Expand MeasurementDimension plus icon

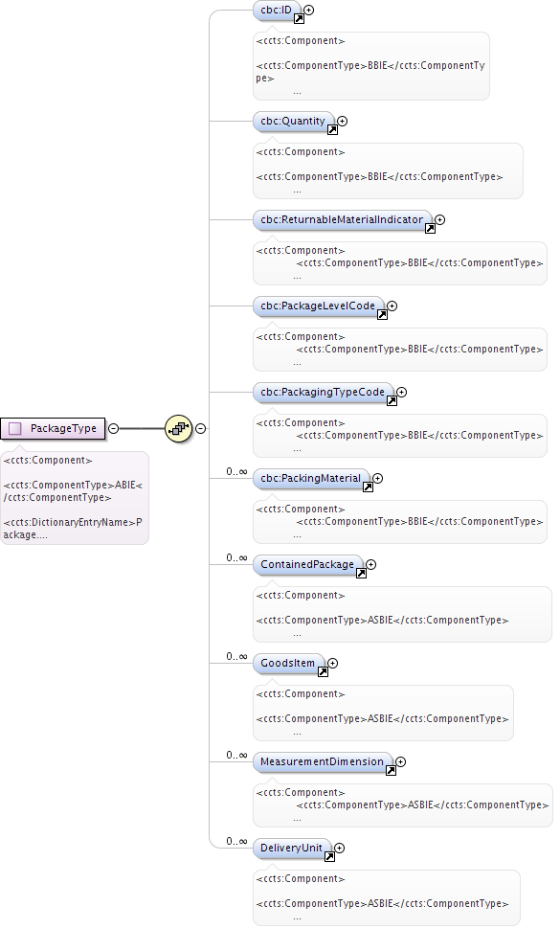pyautogui.click(x=401, y=762)
